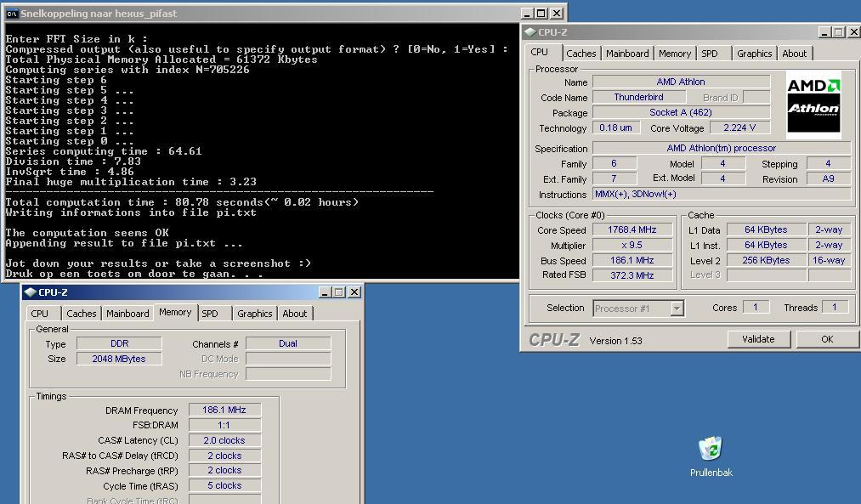
Task: Click the Threads count field
Action: tap(835, 308)
